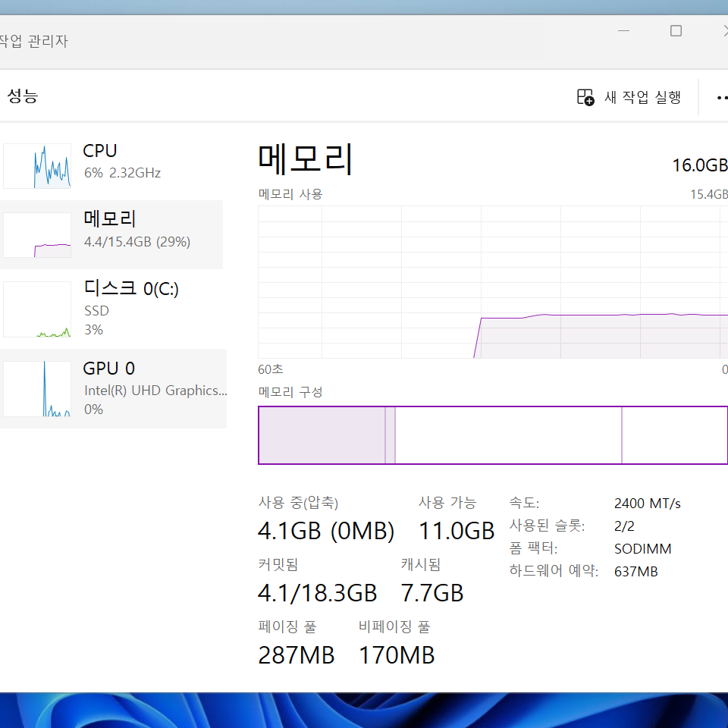728x728 pixels.
Task: Select the 메모리 sidebar item
Action: tap(111, 235)
